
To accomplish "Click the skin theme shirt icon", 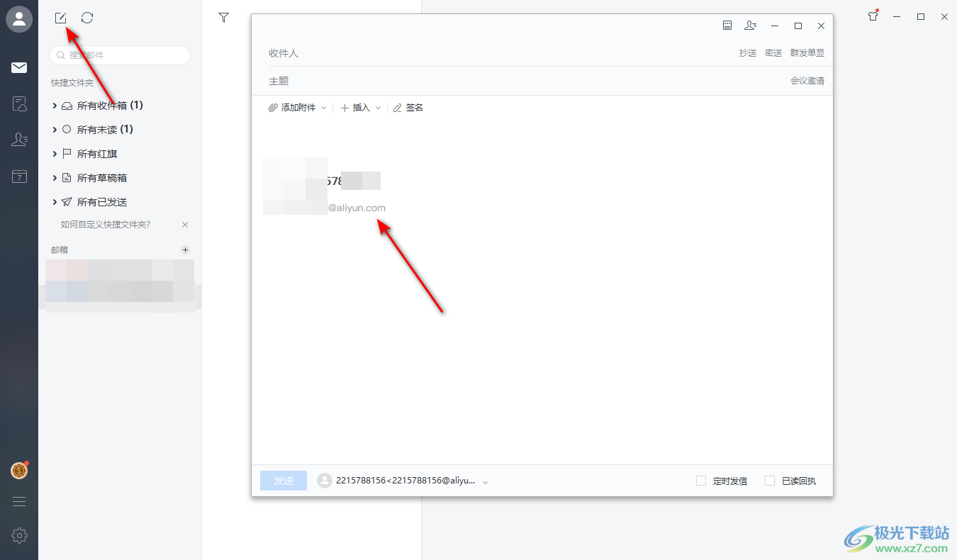I will tap(873, 16).
